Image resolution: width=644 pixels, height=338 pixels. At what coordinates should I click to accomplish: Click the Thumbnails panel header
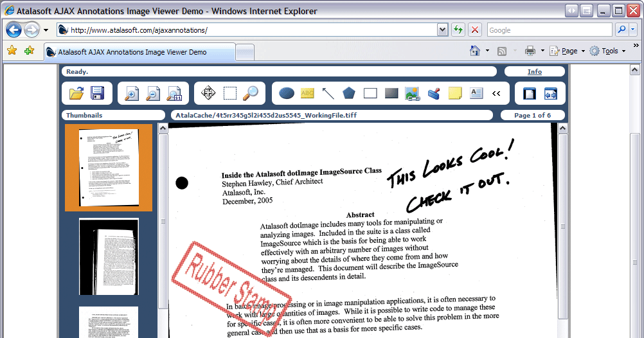point(113,116)
